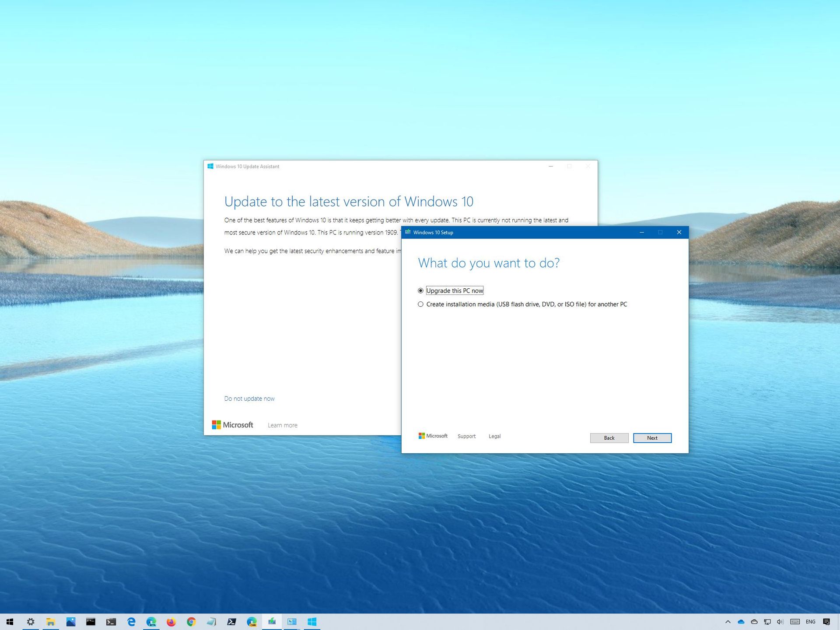Select Do not update now
Viewport: 840px width, 630px height.
tap(249, 398)
